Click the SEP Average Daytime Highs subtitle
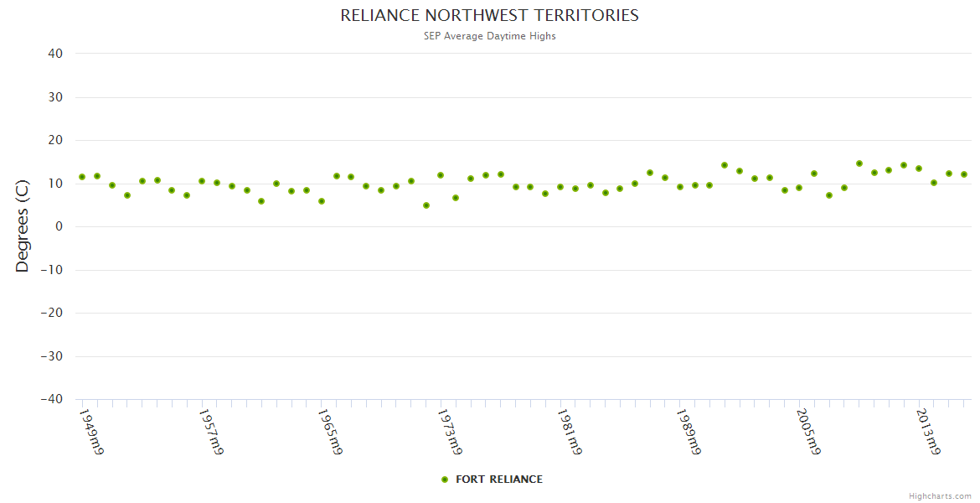The image size is (980, 503). click(489, 36)
